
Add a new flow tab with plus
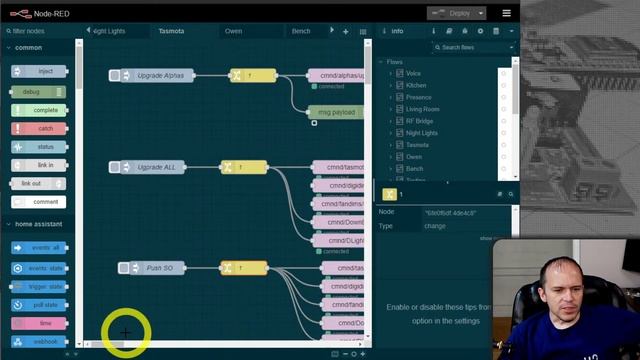pyautogui.click(x=346, y=31)
